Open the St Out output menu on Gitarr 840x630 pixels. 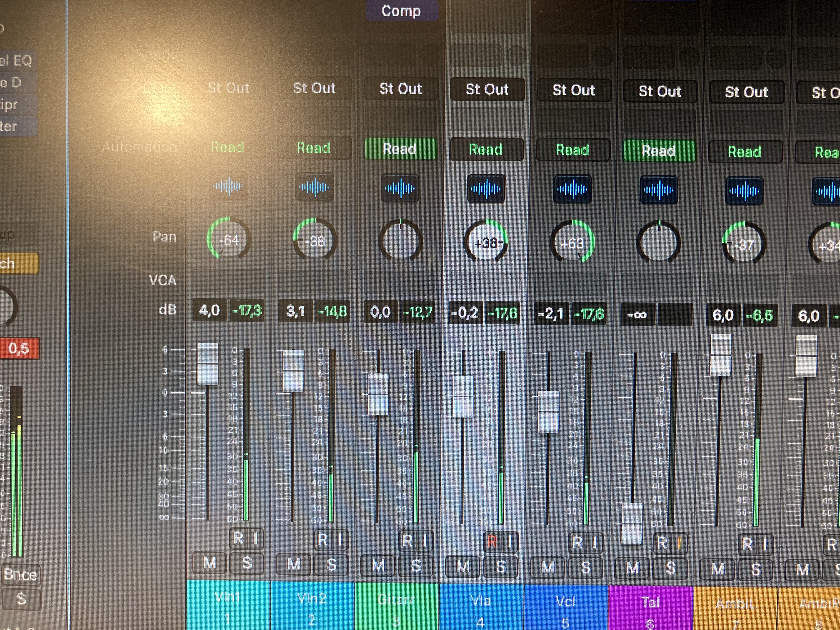(401, 89)
